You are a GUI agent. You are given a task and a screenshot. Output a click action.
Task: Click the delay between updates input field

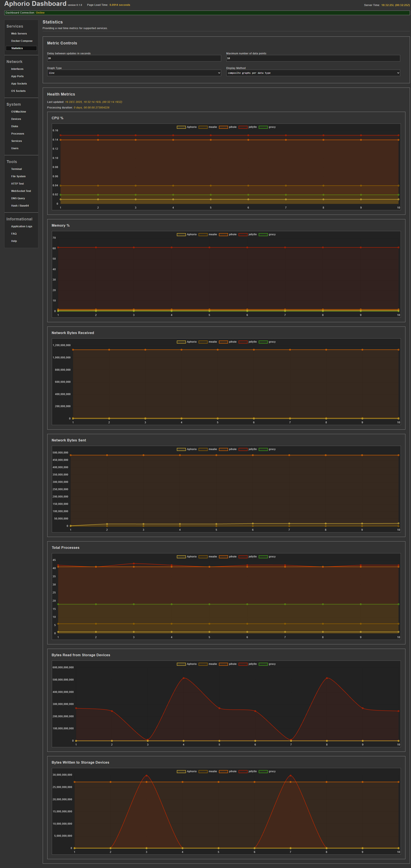click(134, 58)
